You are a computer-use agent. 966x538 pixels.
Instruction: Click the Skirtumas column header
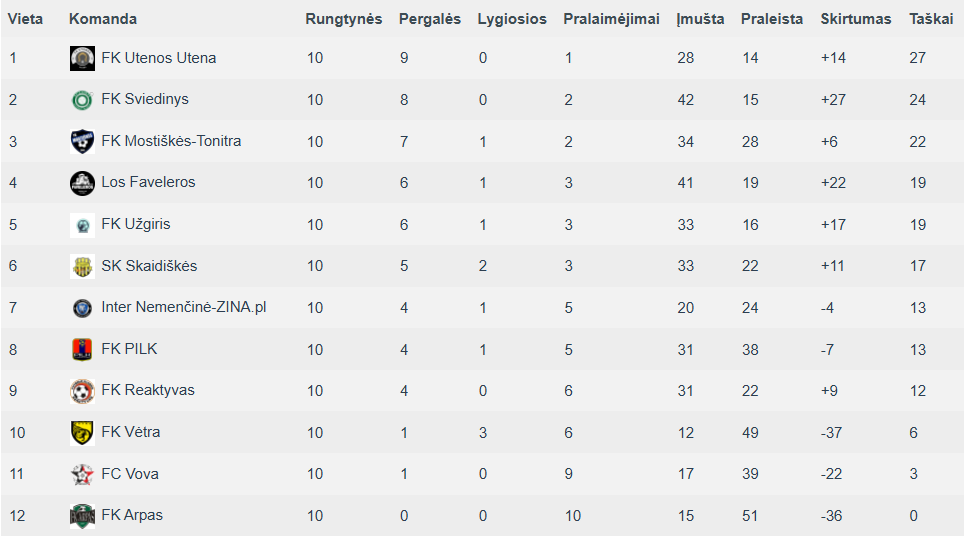tap(856, 19)
